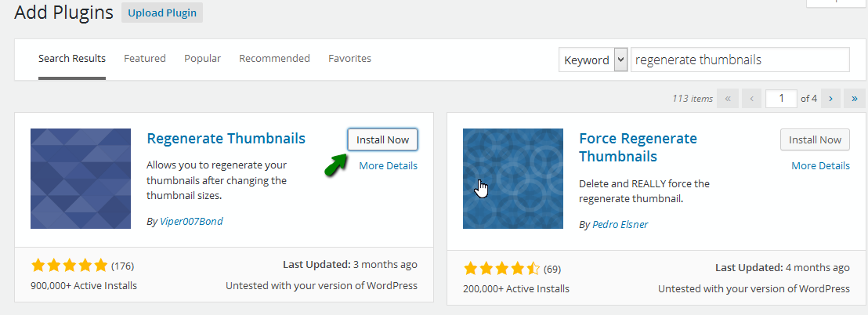The image size is (868, 315).
Task: Open the Favorites tab
Action: click(350, 58)
